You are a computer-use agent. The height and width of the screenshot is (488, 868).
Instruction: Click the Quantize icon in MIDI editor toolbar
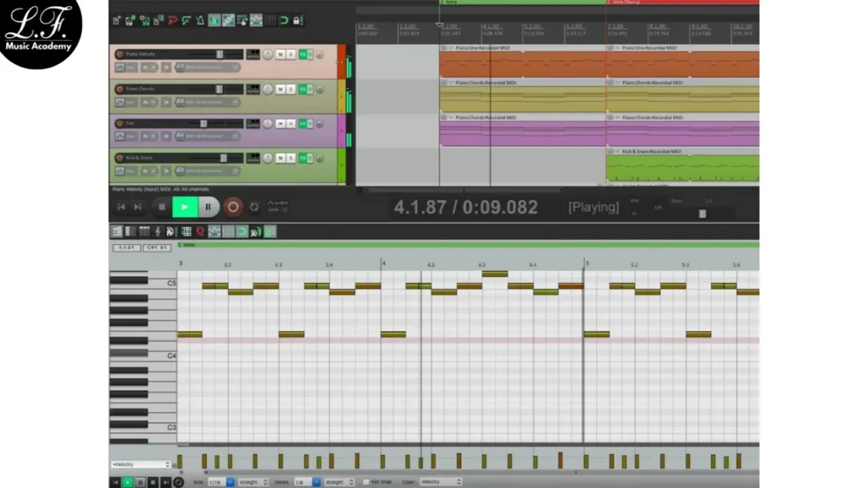[200, 231]
